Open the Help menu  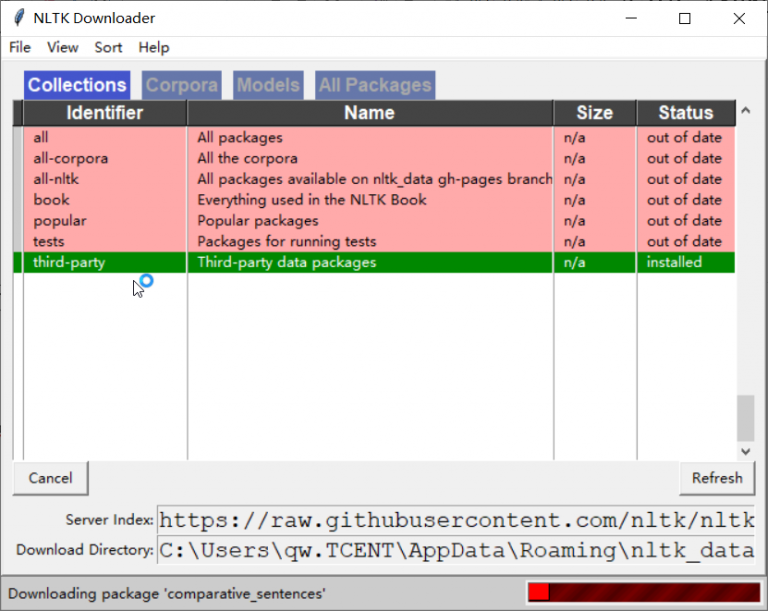[154, 47]
